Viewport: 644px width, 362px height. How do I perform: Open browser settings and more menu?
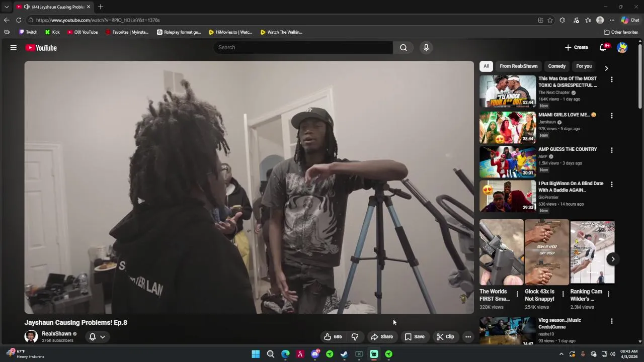coord(612,20)
